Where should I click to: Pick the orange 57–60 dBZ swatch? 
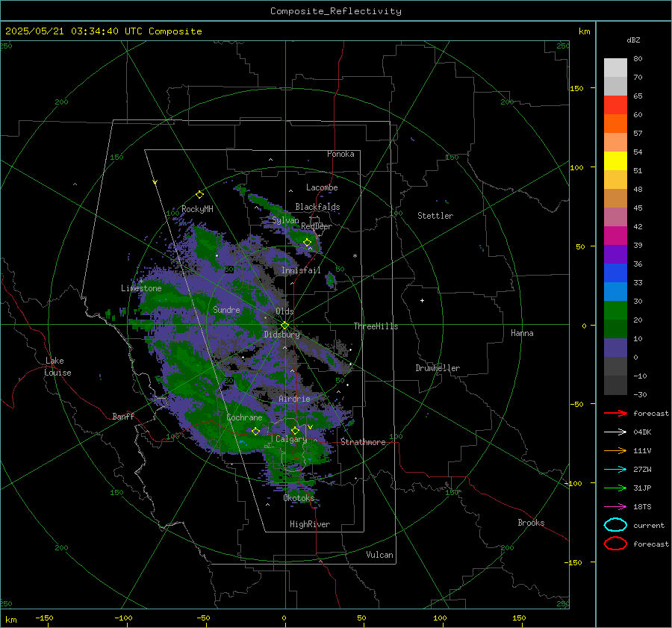coord(615,124)
